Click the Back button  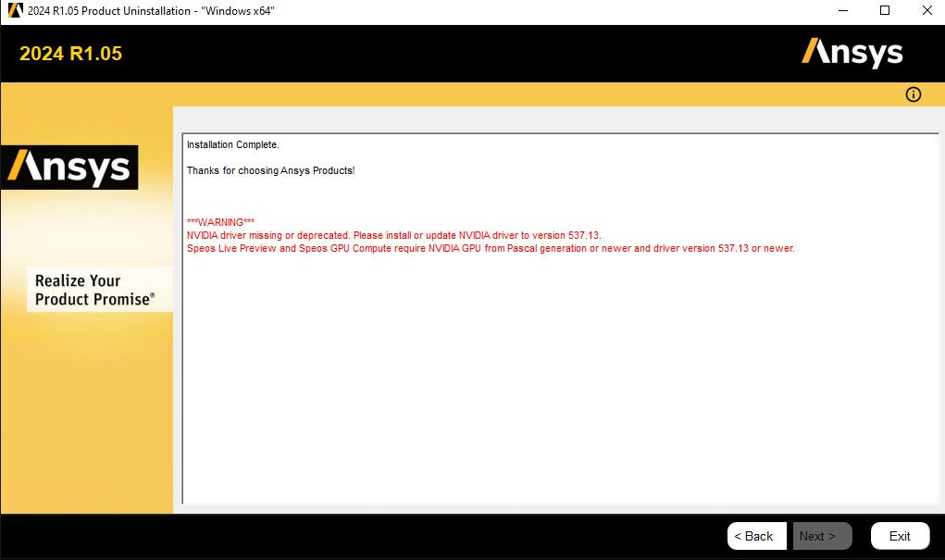pyautogui.click(x=756, y=536)
